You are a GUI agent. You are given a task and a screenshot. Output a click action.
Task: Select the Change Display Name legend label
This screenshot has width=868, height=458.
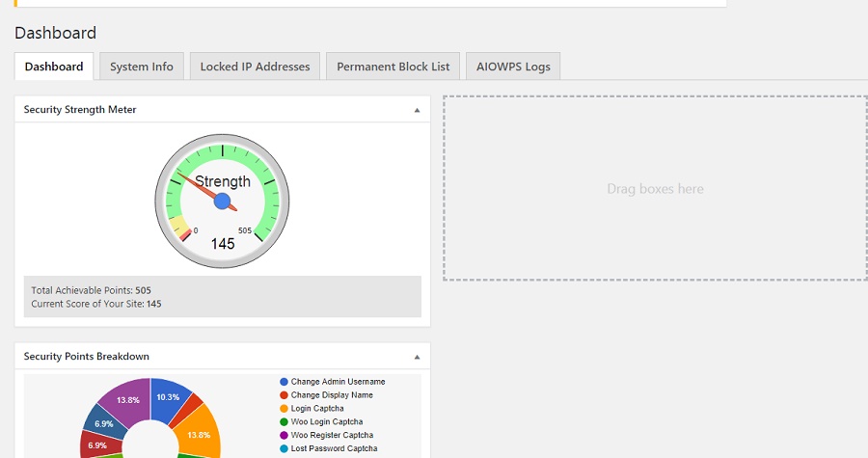tap(332, 395)
